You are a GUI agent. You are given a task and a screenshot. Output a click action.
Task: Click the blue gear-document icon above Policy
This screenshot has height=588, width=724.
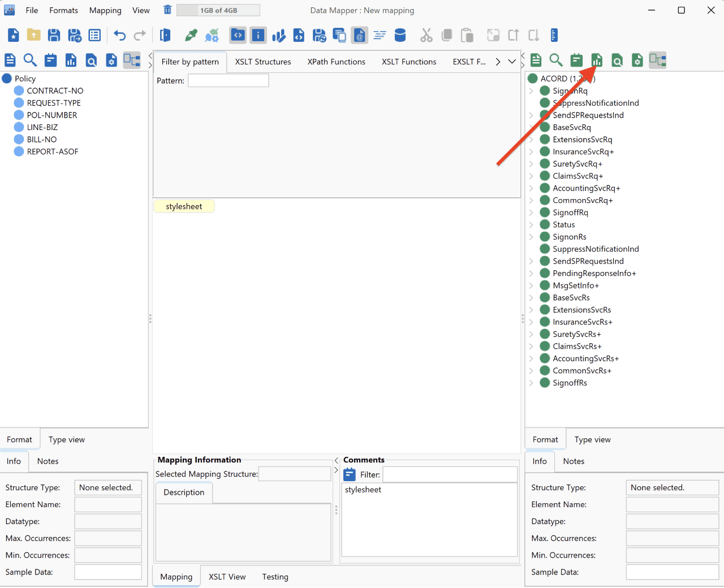tap(112, 60)
